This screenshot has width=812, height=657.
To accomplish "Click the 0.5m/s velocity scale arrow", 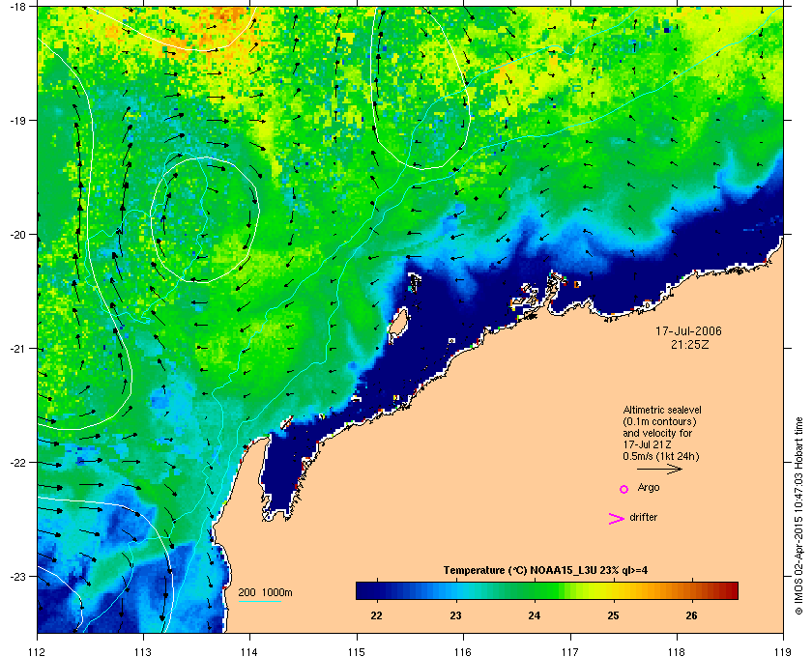I will coord(659,469).
